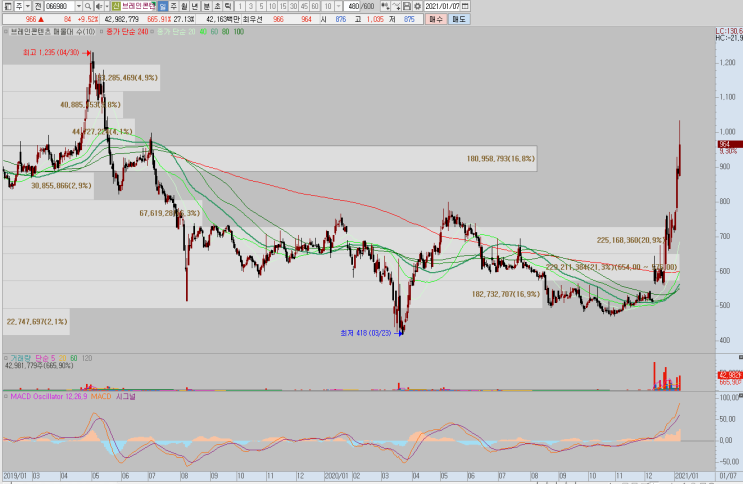Viewport: 743px width, 484px height.
Task: Click the 매수 buy button
Action: pos(435,19)
